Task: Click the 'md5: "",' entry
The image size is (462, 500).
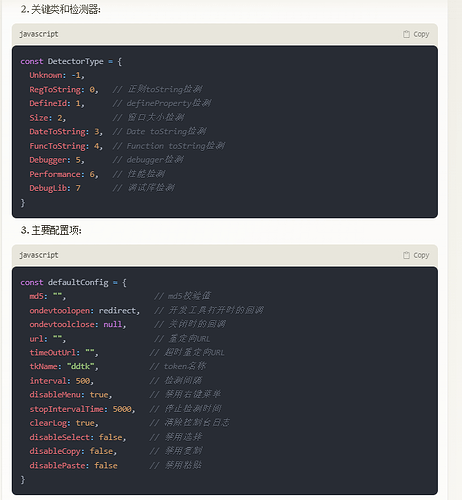Action: 48,296
